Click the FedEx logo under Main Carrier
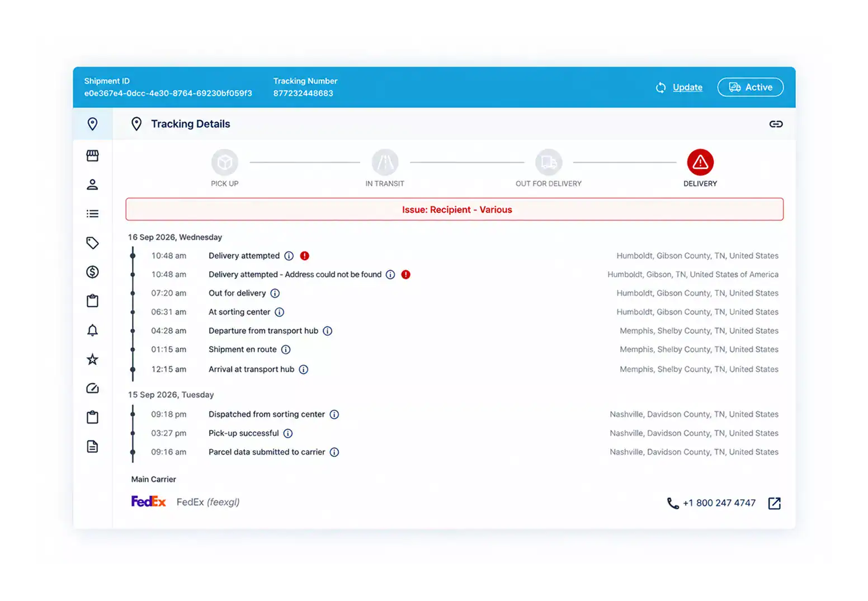 (x=149, y=501)
